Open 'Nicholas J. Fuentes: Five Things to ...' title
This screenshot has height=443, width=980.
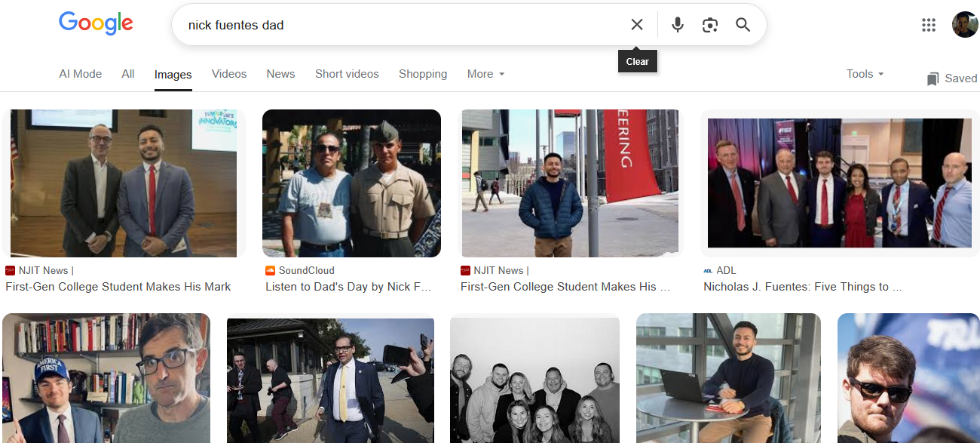802,287
